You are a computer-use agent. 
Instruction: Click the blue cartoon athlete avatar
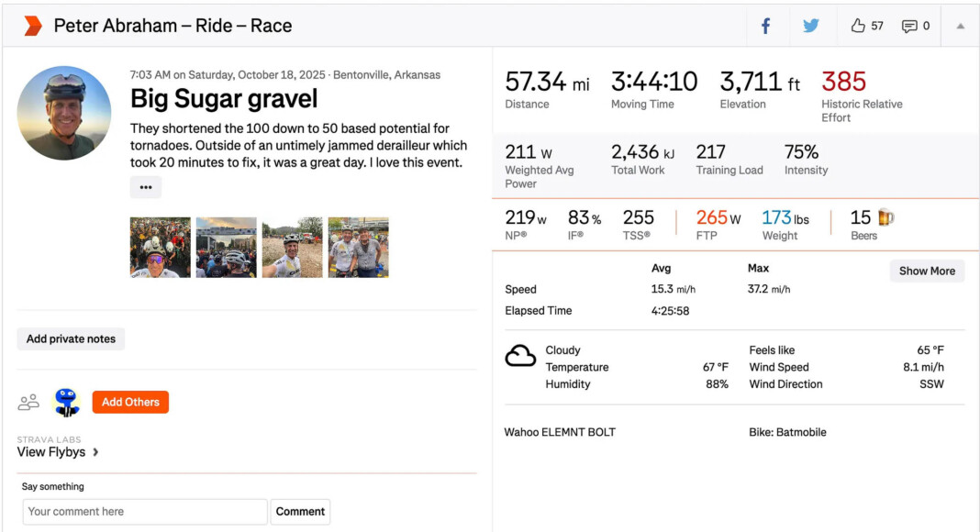point(66,402)
